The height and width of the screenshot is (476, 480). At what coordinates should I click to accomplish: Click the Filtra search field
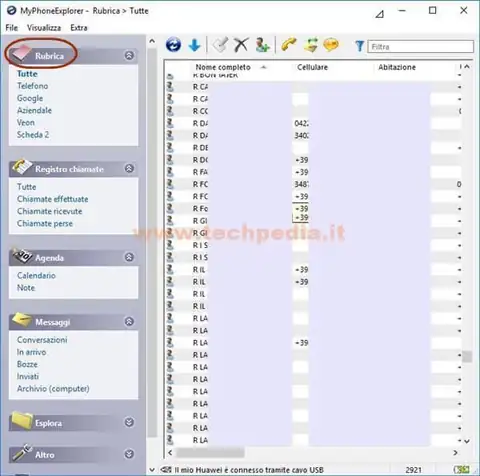pos(420,46)
